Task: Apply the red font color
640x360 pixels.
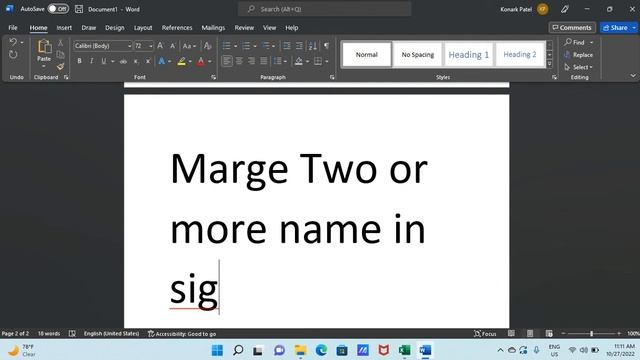Action: tap(201, 61)
